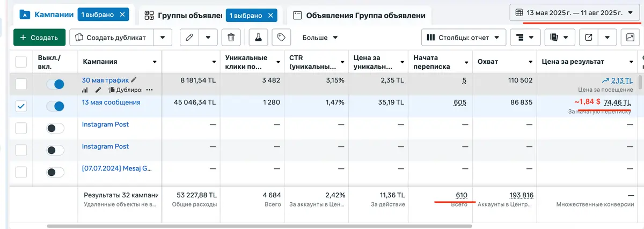This screenshot has height=229, width=644.
Task: Enable the [07.07.2024] Mesaj campaign toggle
Action: 55,172
